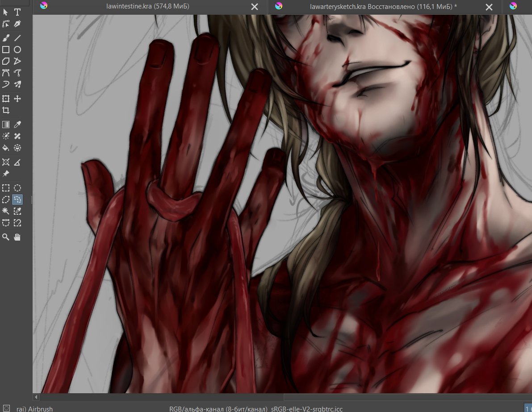Select the Rectangle shape tool

point(6,50)
